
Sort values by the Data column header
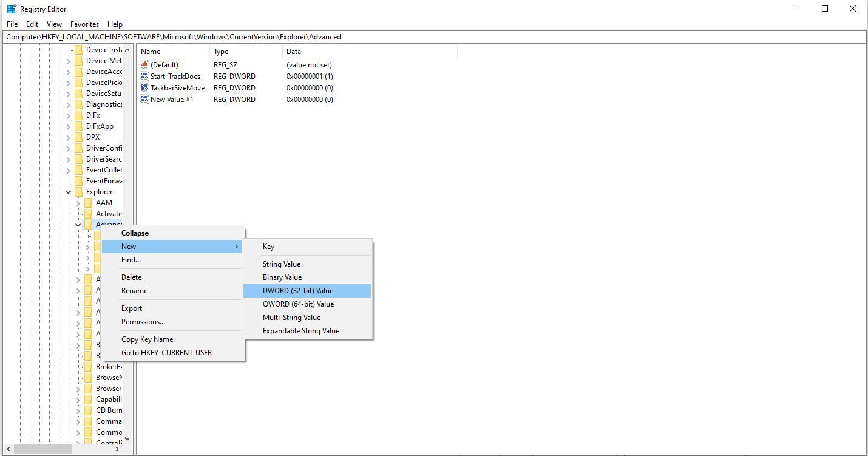370,52
